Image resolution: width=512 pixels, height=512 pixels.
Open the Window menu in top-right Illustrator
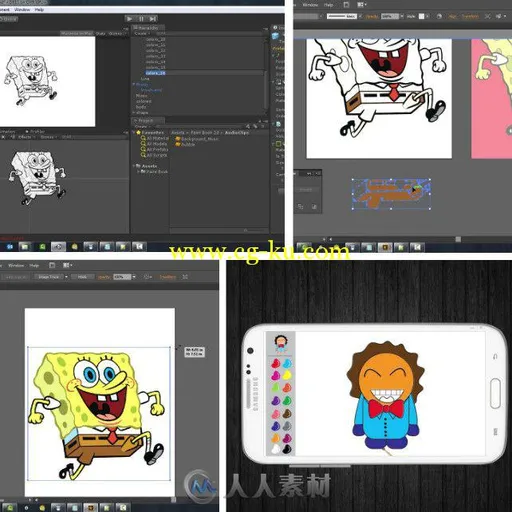[x=310, y=5]
